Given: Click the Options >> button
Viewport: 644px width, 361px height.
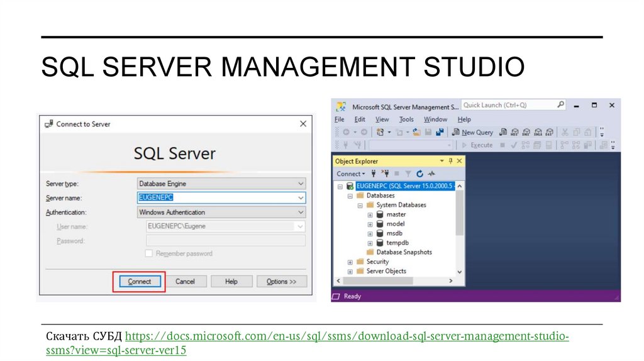Looking at the screenshot, I should point(281,281).
